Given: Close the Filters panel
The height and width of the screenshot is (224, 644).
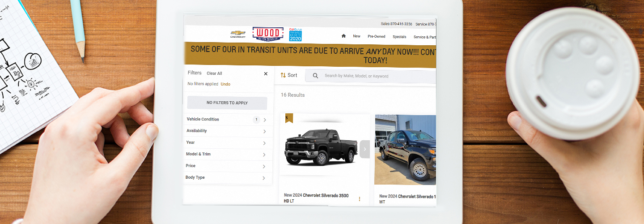Looking at the screenshot, I should [266, 74].
